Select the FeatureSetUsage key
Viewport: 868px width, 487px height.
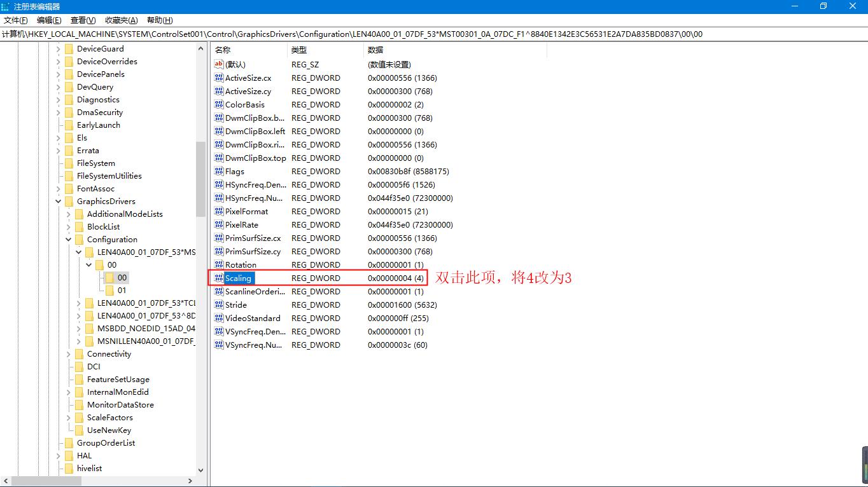click(118, 380)
